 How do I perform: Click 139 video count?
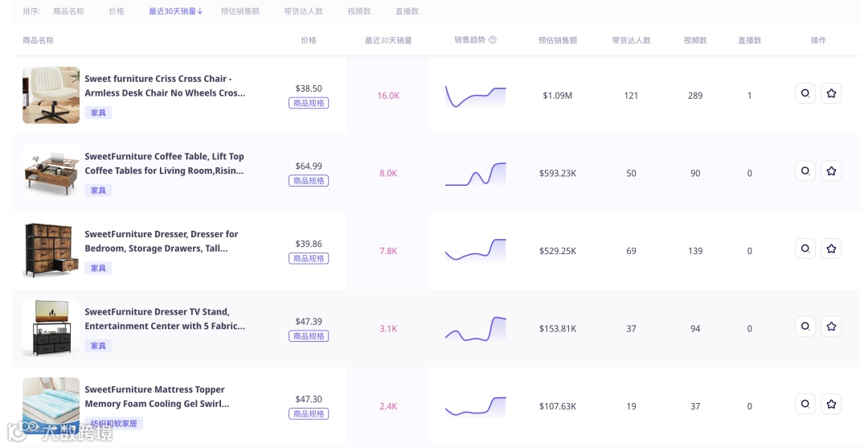pos(695,251)
